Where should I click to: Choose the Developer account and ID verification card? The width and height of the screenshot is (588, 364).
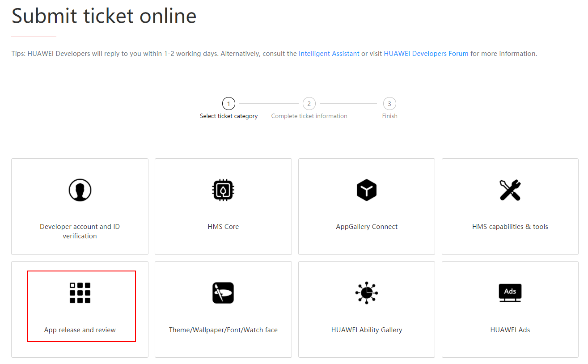[80, 206]
